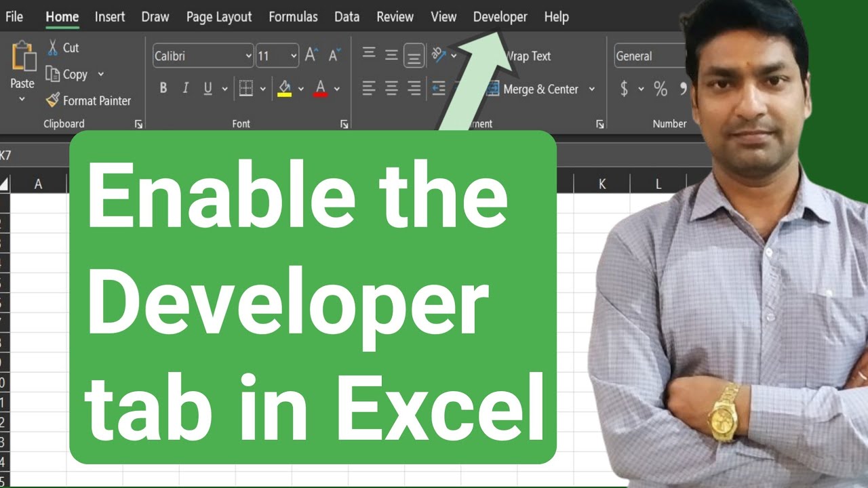Switch to the Insert tab
This screenshot has width=868, height=488.
110,17
